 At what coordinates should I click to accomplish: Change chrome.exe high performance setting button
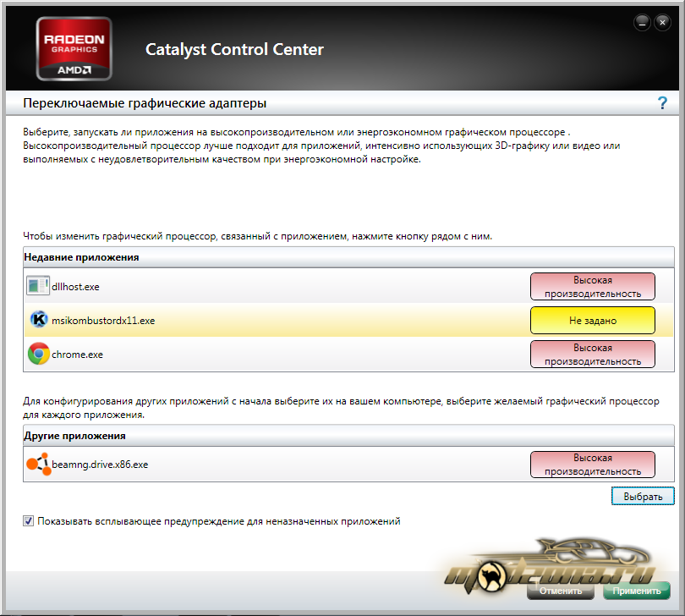point(592,355)
